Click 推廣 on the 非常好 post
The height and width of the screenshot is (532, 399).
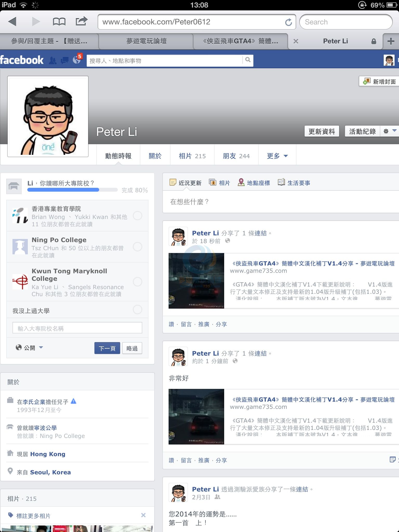(204, 460)
